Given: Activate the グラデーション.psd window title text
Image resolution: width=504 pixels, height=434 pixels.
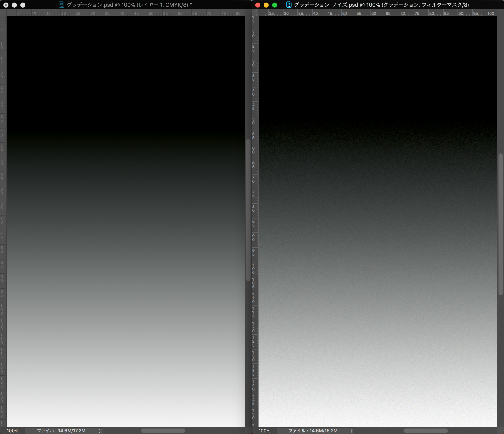Looking at the screenshot, I should coord(129,5).
